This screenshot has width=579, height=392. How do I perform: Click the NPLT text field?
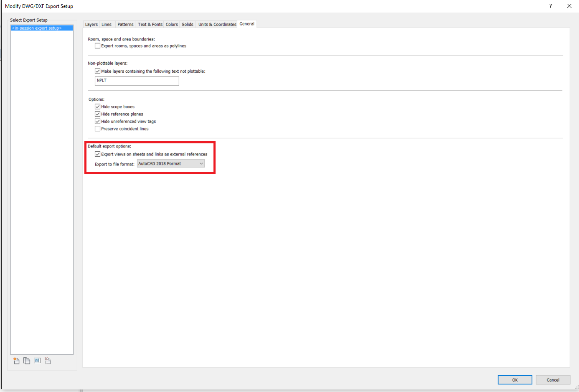[x=137, y=81]
